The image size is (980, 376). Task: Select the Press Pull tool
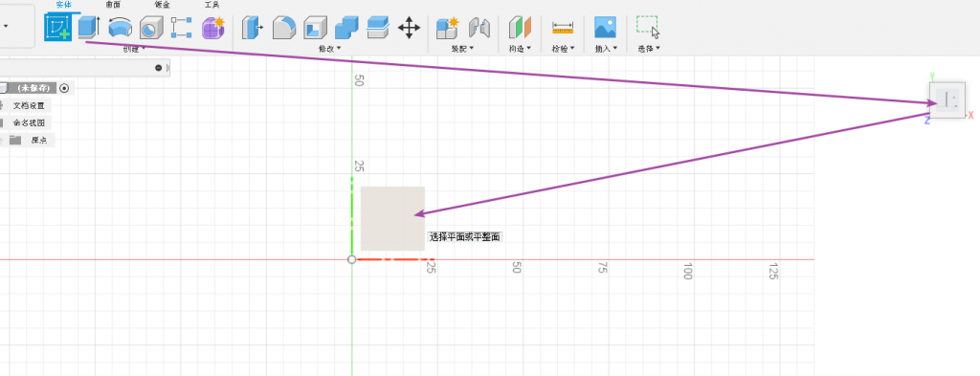253,28
